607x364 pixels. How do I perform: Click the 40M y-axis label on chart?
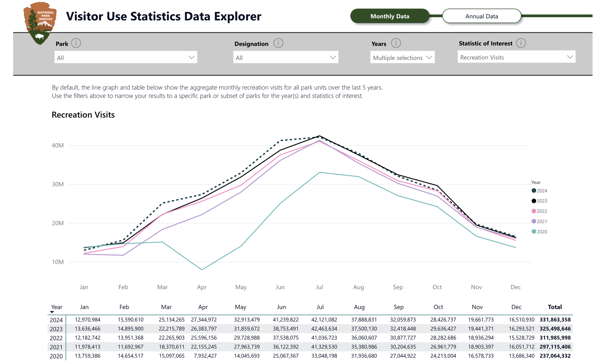tap(58, 146)
